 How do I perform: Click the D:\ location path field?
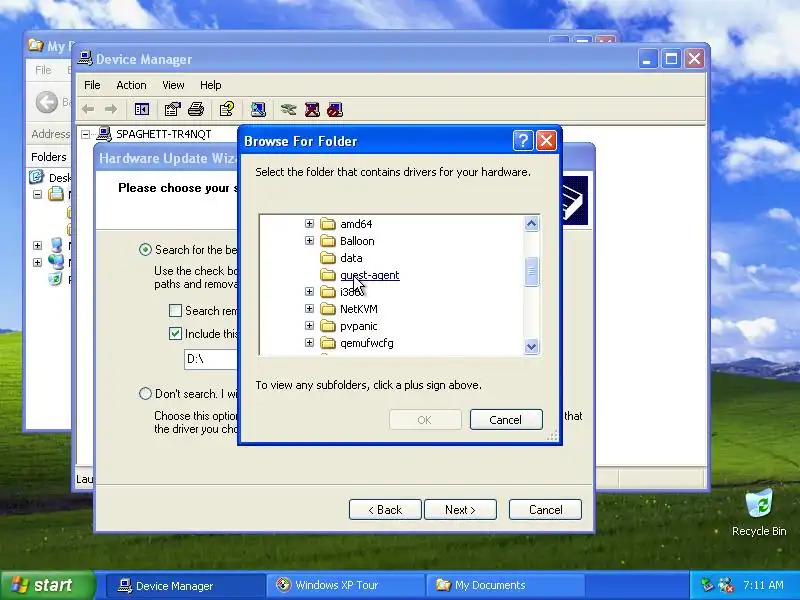(x=212, y=359)
